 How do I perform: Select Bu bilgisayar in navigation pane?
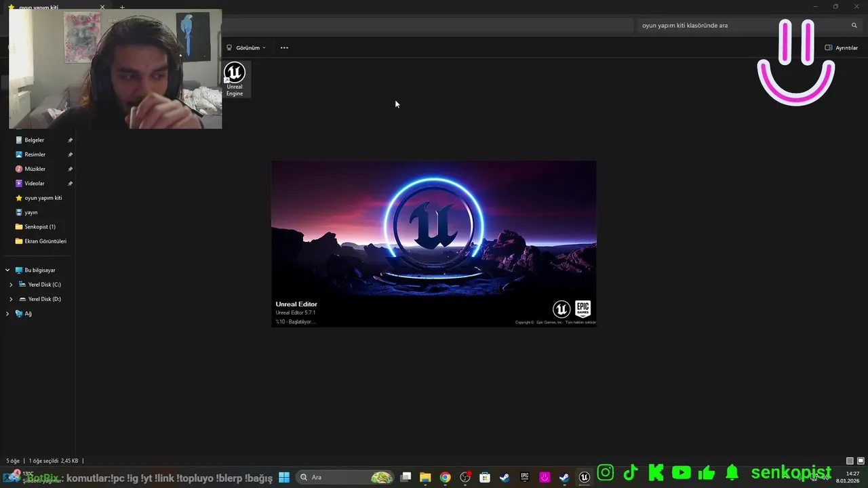39,270
